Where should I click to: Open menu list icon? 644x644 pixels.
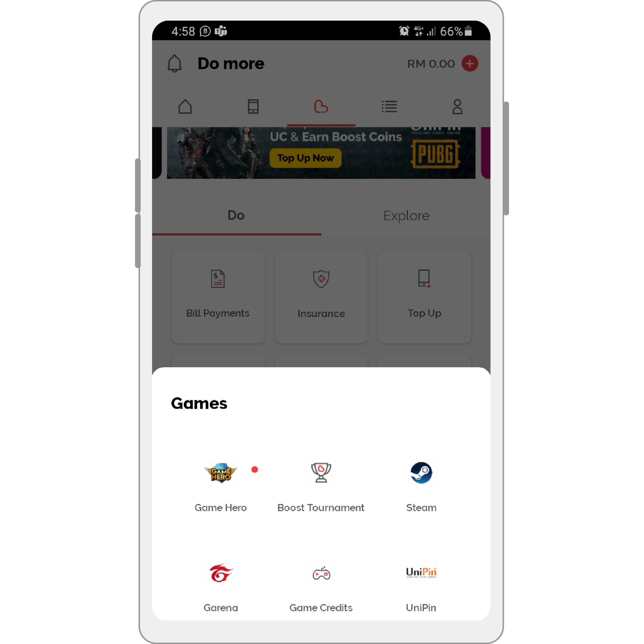[389, 107]
